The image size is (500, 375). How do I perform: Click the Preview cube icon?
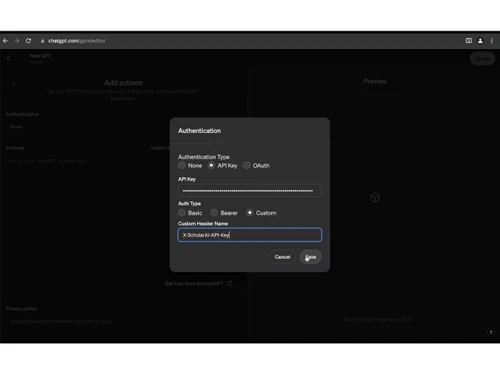coord(375,198)
